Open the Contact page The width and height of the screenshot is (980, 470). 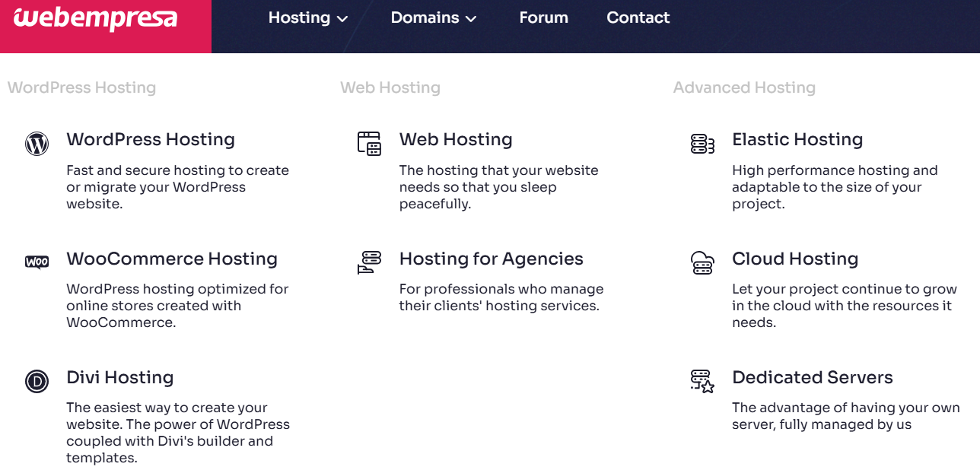click(x=638, y=17)
